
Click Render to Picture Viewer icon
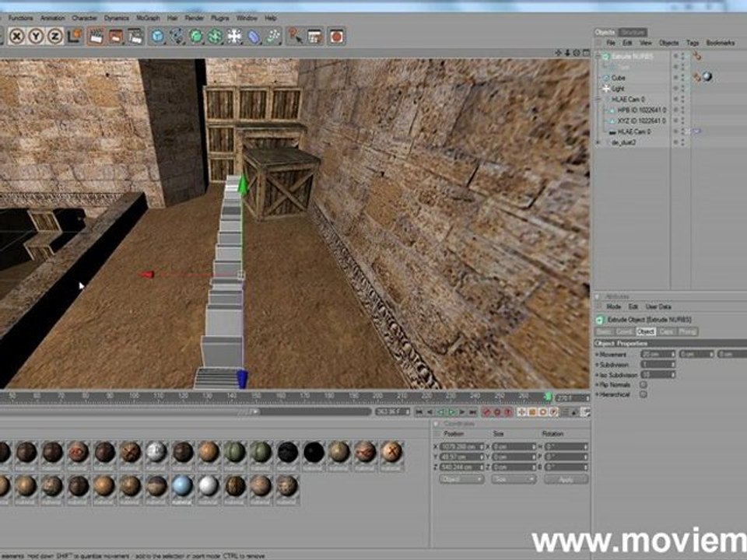pos(116,37)
